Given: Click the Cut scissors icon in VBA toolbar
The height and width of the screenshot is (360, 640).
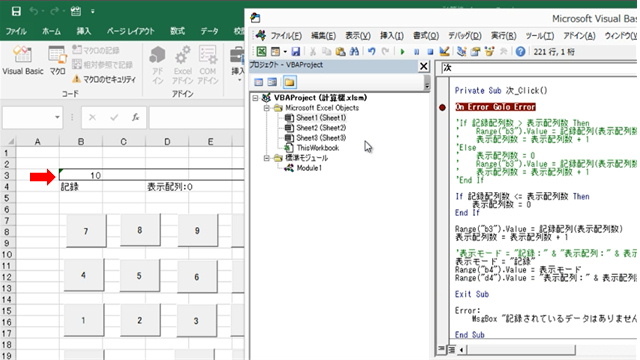Looking at the screenshot, I should [x=313, y=51].
